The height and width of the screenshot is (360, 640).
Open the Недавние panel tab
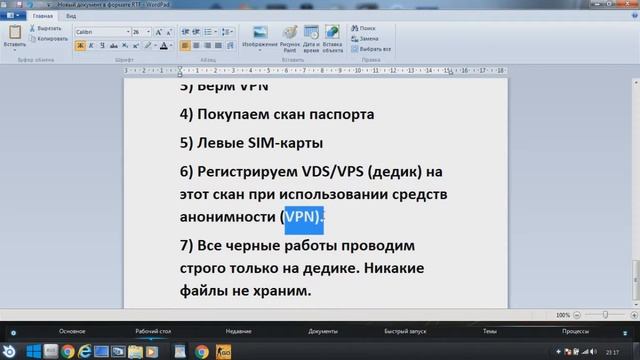tap(238, 331)
